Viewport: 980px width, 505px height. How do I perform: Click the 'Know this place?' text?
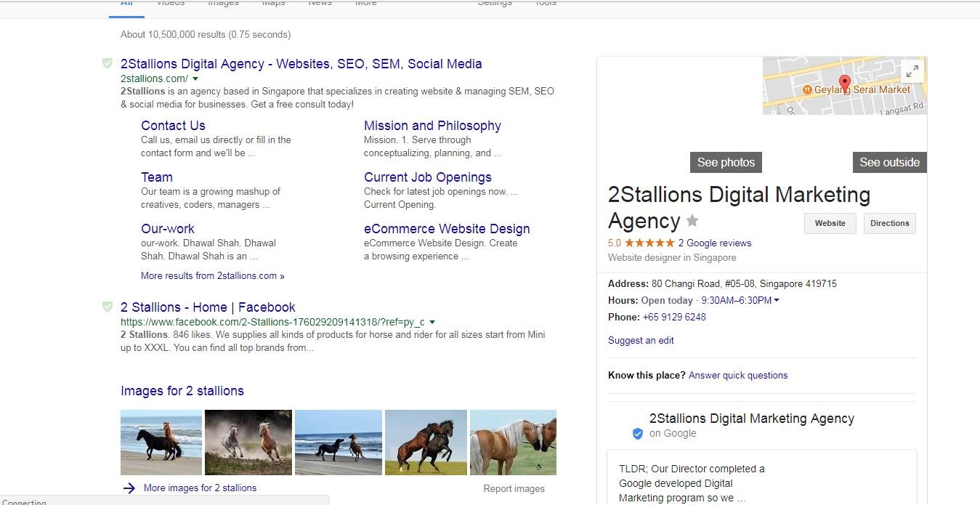click(x=647, y=376)
